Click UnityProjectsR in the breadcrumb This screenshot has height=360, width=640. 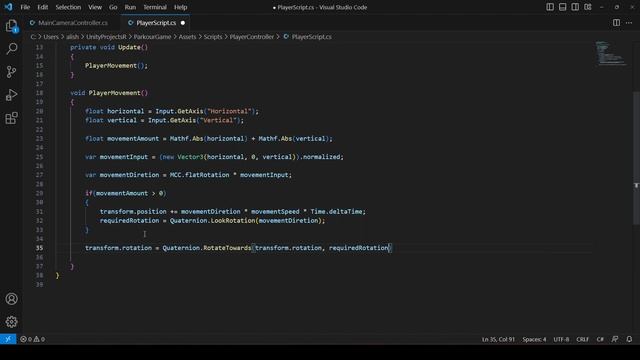106,37
